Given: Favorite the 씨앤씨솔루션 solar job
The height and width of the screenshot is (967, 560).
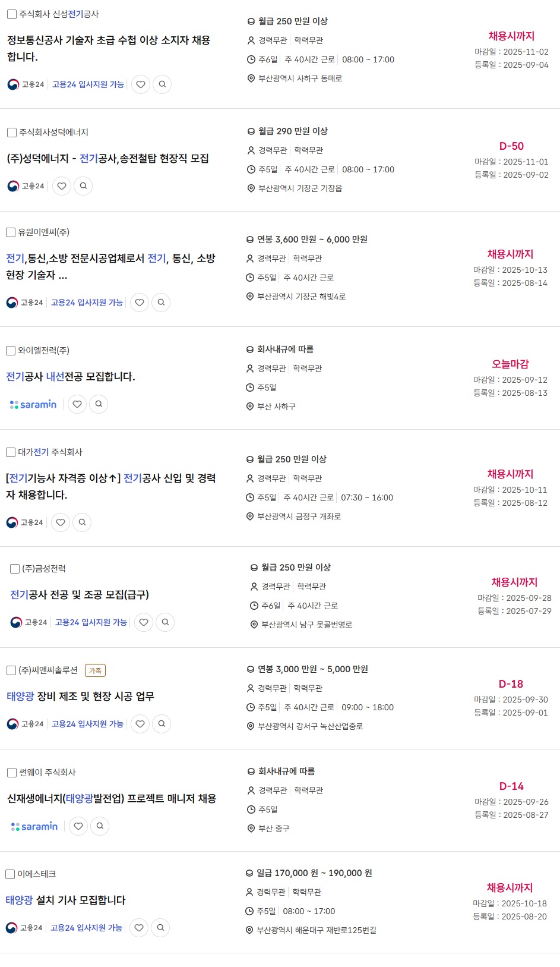Looking at the screenshot, I should click(x=140, y=724).
